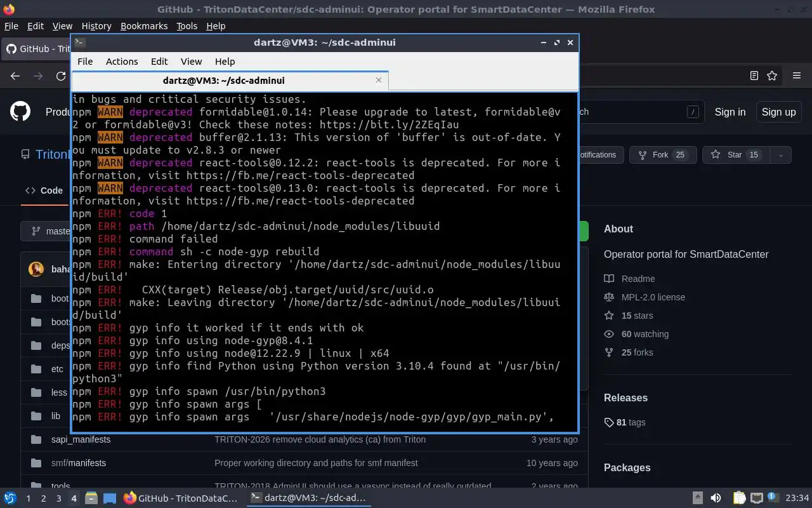Switch to workspace 2 in taskbar
Screen dimensions: 812x508
[43, 498]
